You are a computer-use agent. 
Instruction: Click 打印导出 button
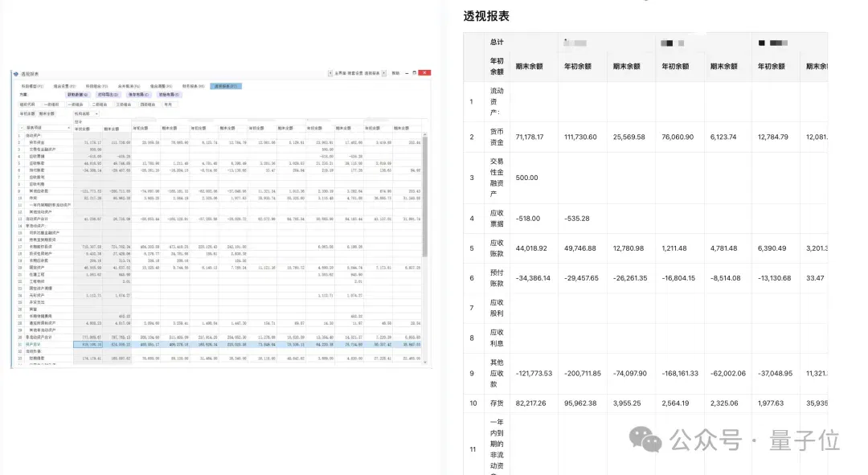108,95
